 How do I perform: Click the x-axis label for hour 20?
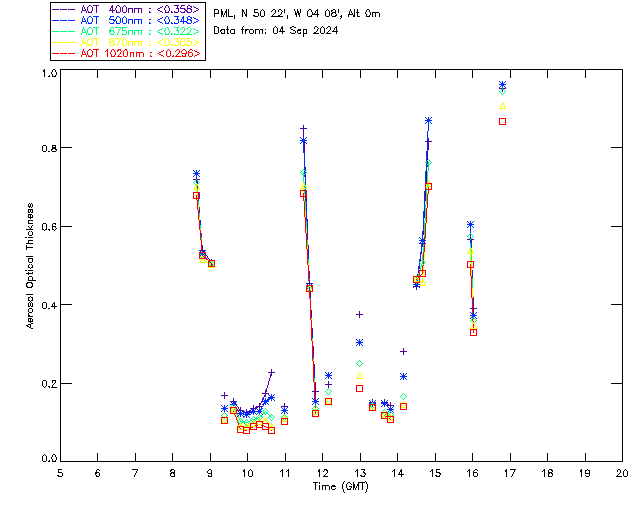(x=622, y=473)
